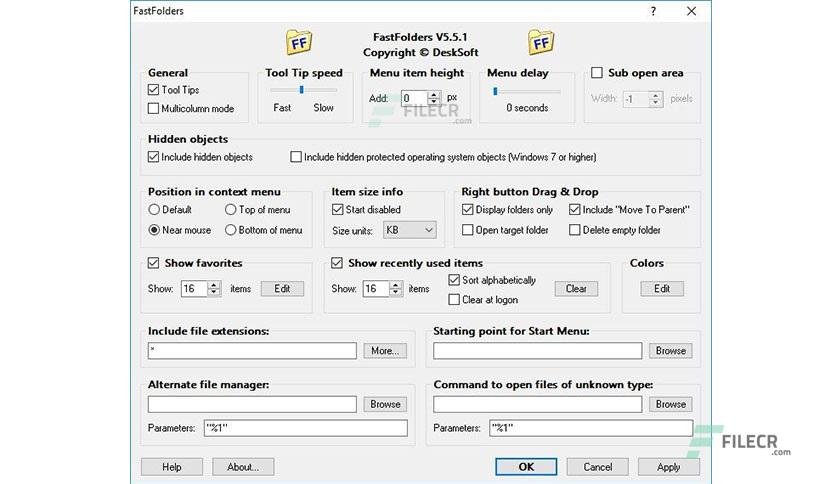Viewport: 836px width, 484px height.
Task: Open the About... dialog
Action: [243, 467]
